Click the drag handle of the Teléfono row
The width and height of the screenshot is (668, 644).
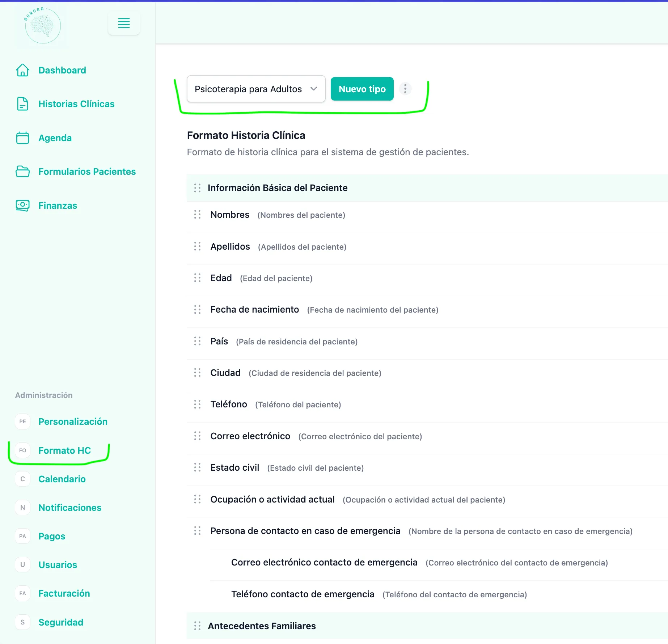197,404
